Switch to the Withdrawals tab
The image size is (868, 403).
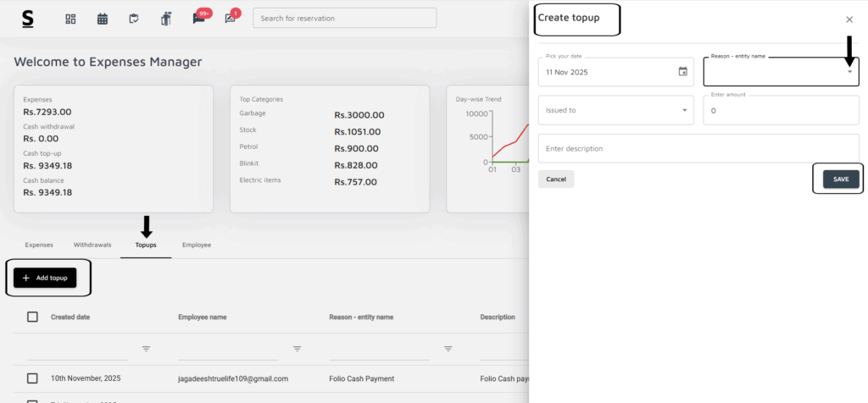point(92,245)
